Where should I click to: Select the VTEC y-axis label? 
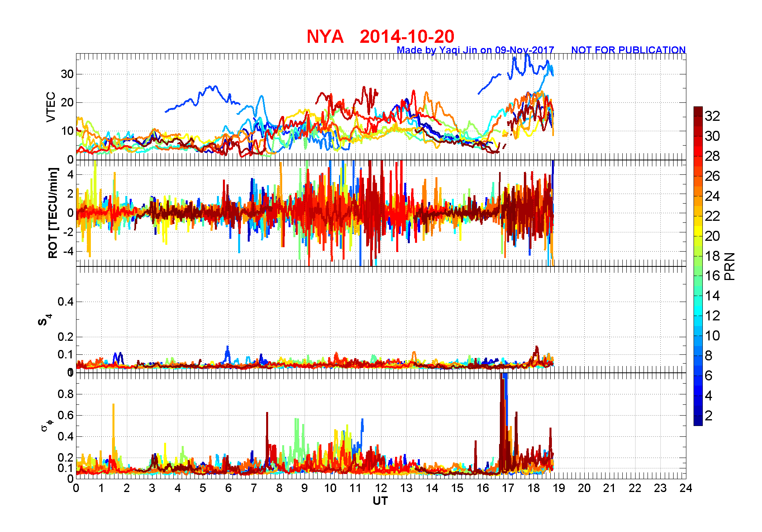click(x=51, y=107)
